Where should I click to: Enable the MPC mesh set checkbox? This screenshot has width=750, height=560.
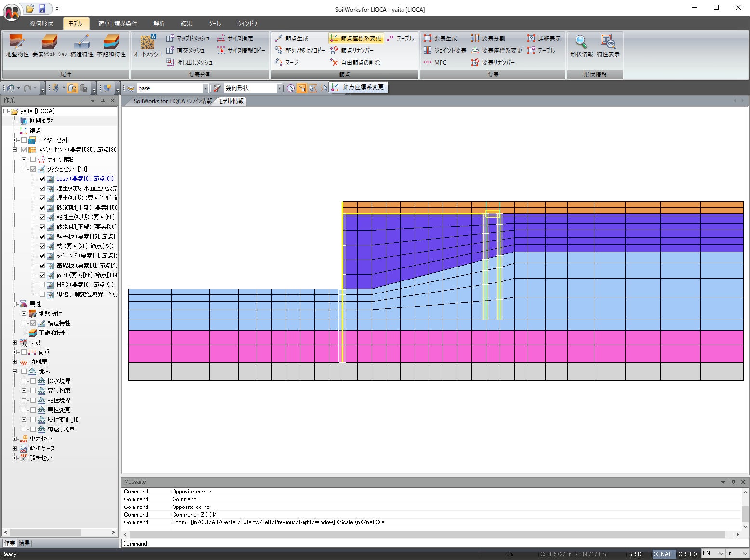point(42,285)
